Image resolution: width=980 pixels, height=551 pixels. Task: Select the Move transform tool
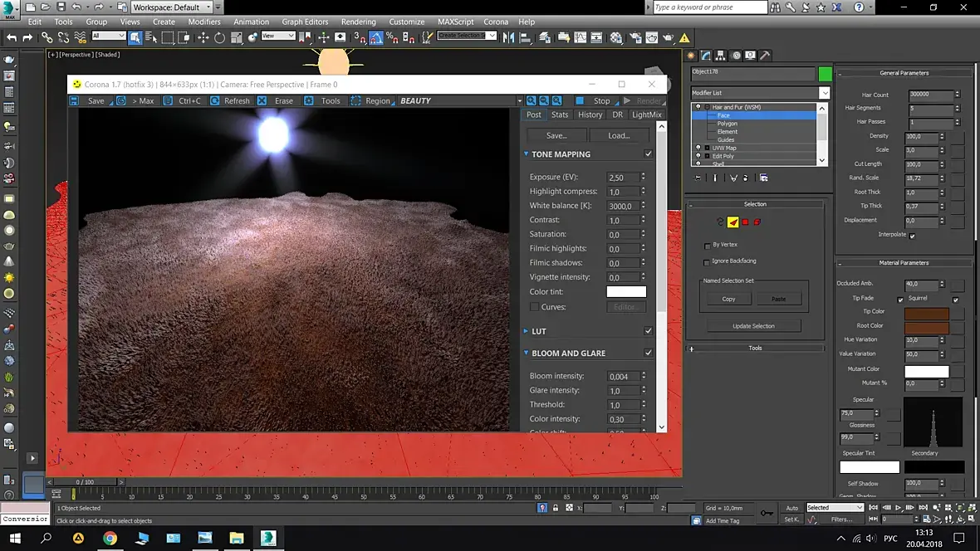203,38
